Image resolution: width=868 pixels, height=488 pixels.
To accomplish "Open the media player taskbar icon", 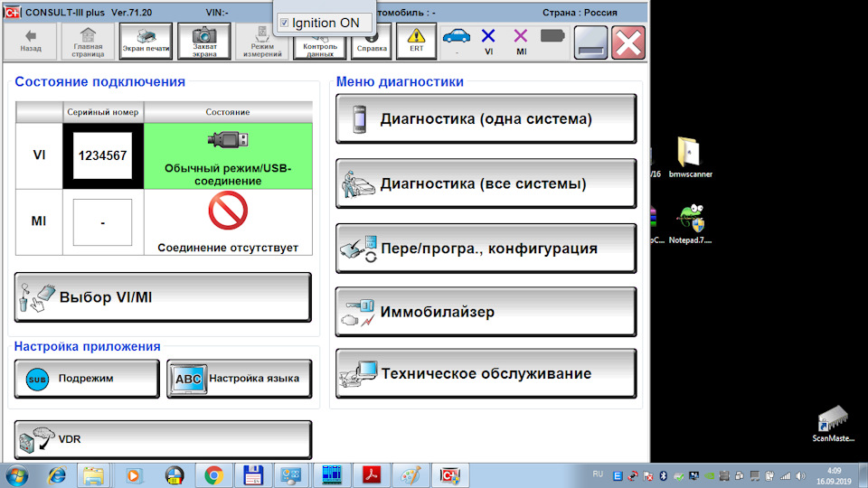I will [134, 476].
